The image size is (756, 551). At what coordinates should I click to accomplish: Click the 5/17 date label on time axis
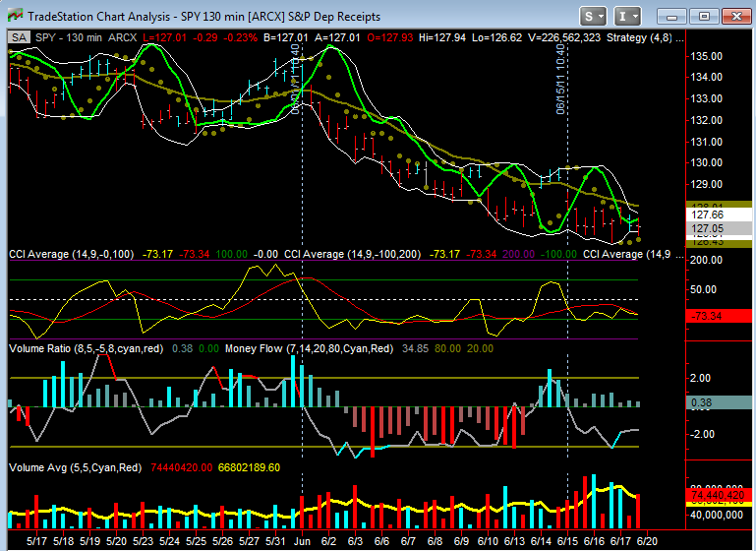[36, 541]
